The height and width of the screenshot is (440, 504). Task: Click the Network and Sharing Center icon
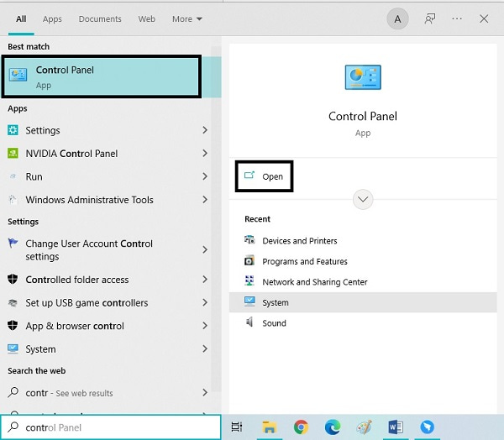click(249, 281)
